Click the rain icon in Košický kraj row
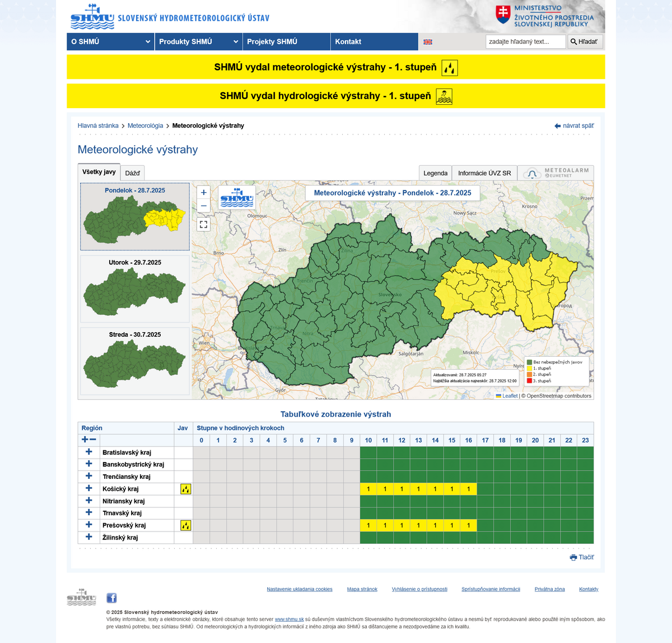This screenshot has width=672, height=643. coord(185,489)
